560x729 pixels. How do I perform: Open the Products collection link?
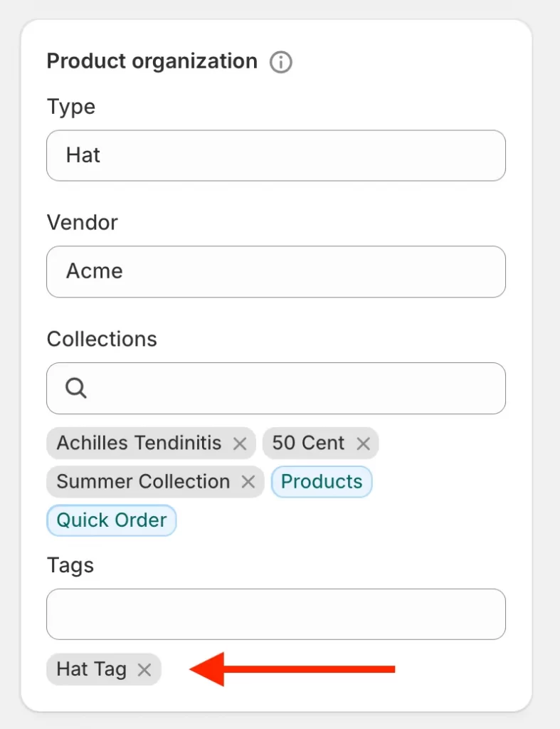point(322,482)
